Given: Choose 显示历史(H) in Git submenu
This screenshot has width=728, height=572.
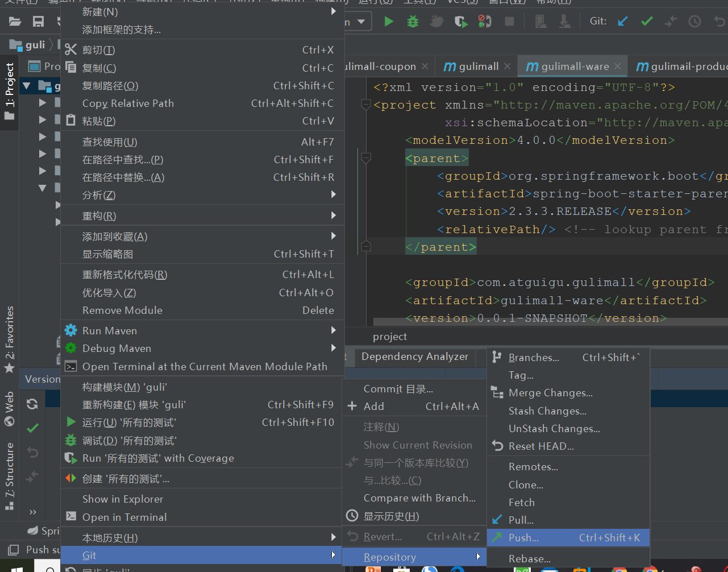Looking at the screenshot, I should (x=414, y=516).
